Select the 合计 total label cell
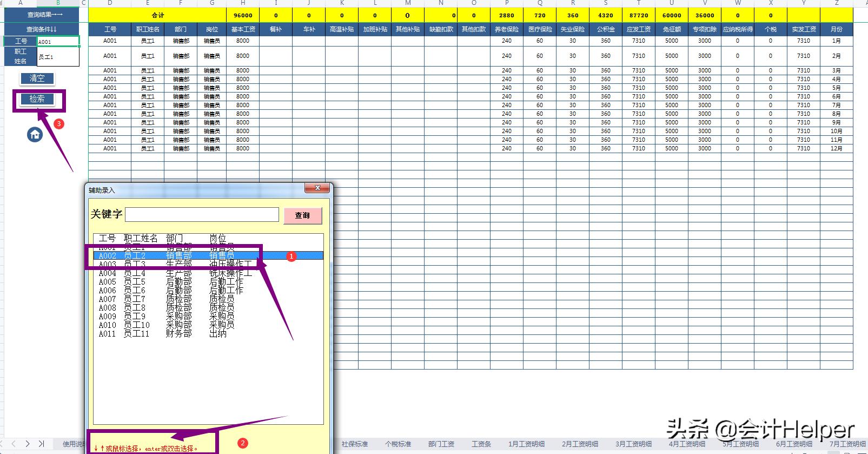The image size is (868, 454). [x=157, y=15]
